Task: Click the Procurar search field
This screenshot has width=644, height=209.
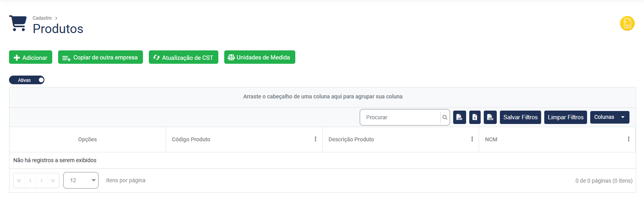Action: 401,117
